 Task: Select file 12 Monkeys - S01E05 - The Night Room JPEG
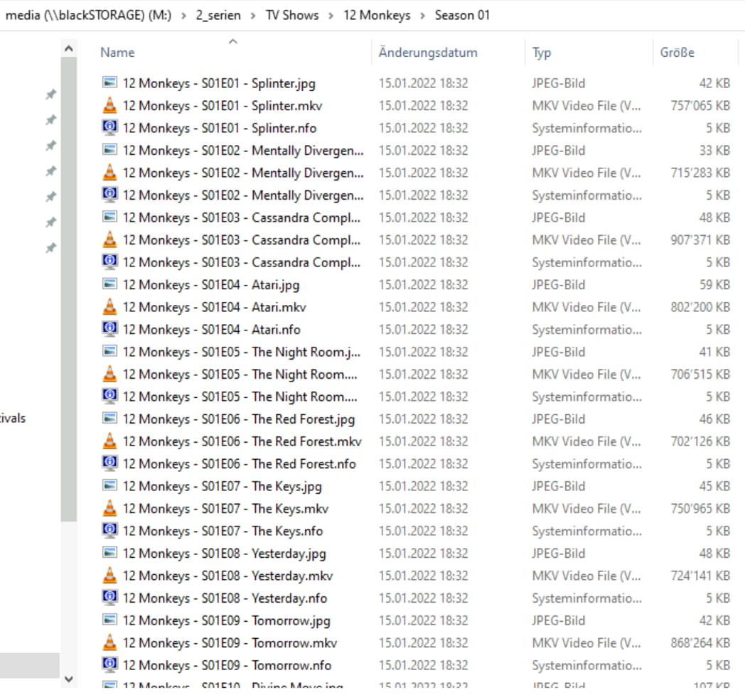point(416,352)
